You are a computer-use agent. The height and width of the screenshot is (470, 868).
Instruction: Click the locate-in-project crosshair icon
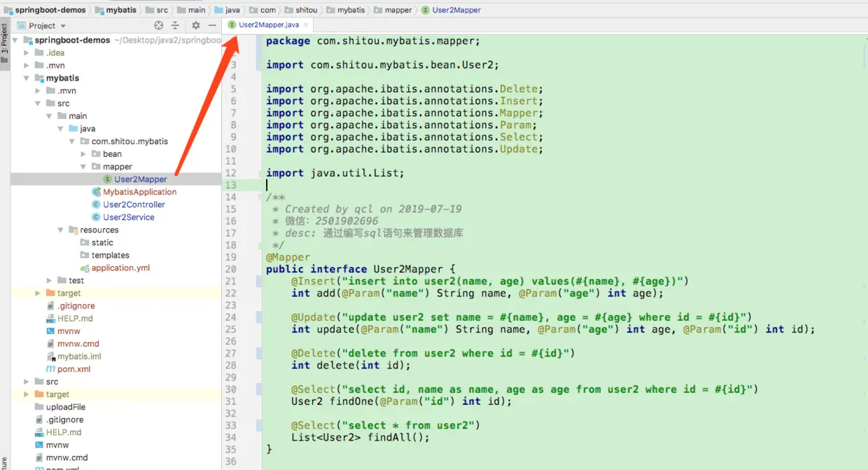point(158,25)
